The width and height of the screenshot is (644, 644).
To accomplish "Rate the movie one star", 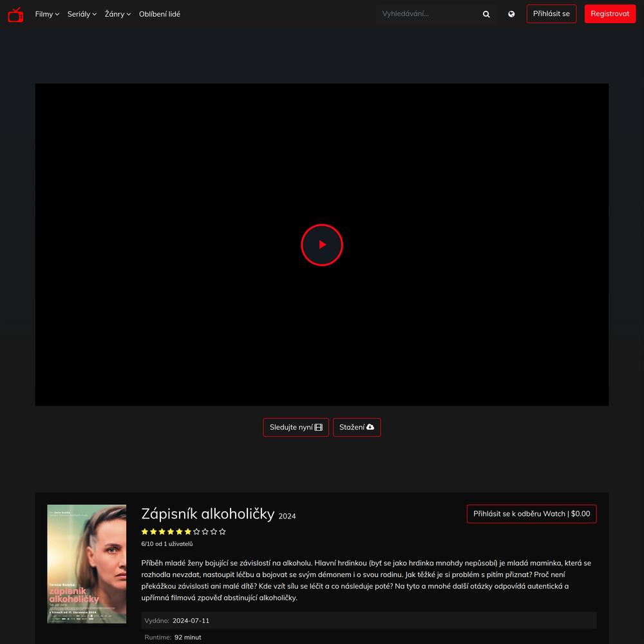I will pyautogui.click(x=144, y=531).
